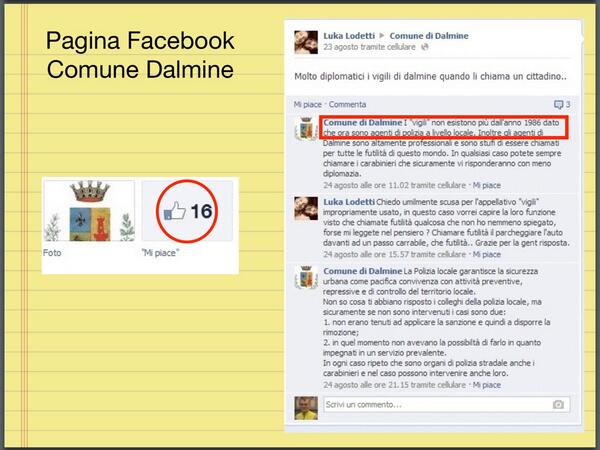Open Luka Lodetti name in the second comment
The image size is (600, 450).
coord(349,202)
